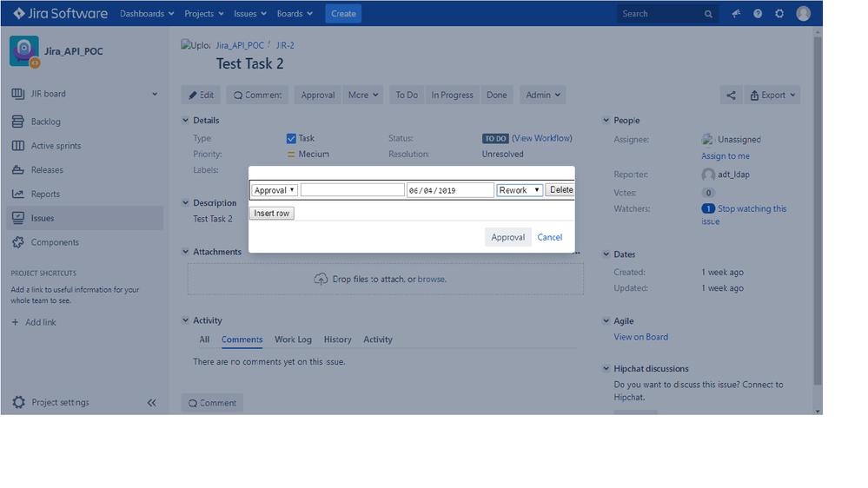Click the Components puzzle icon
Screen dimensions: 868x488
pyautogui.click(x=17, y=241)
